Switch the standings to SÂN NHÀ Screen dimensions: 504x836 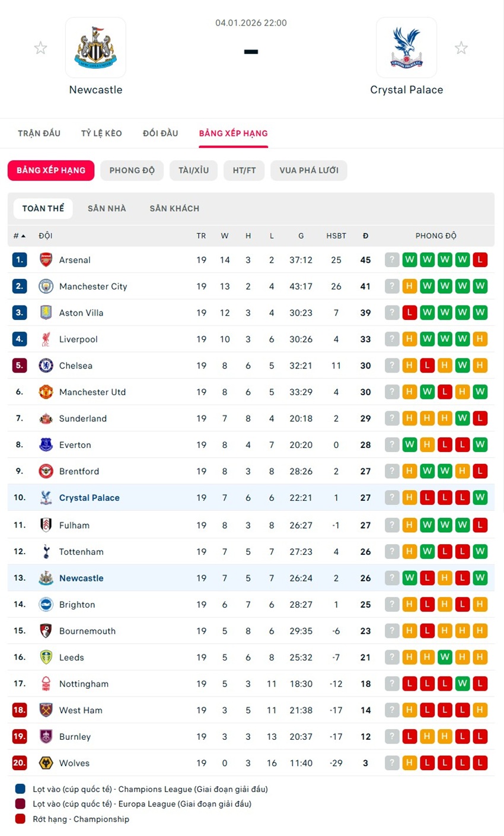click(x=107, y=208)
